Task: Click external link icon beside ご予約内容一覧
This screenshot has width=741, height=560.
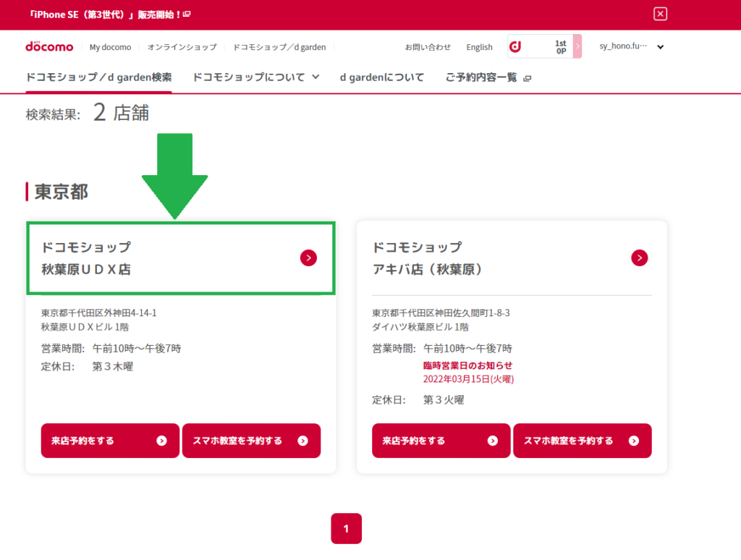Action: click(528, 78)
